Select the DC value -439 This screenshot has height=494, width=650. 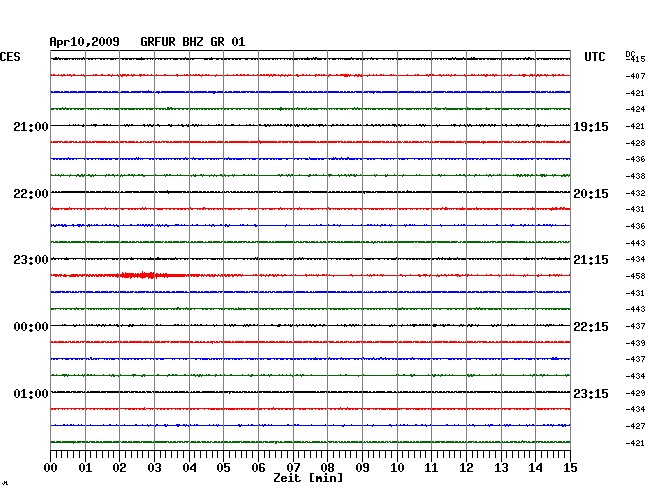[635, 343]
